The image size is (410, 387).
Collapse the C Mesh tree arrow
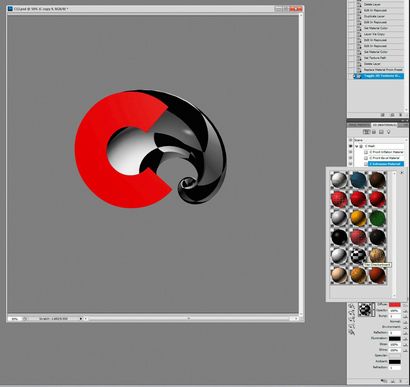356,146
